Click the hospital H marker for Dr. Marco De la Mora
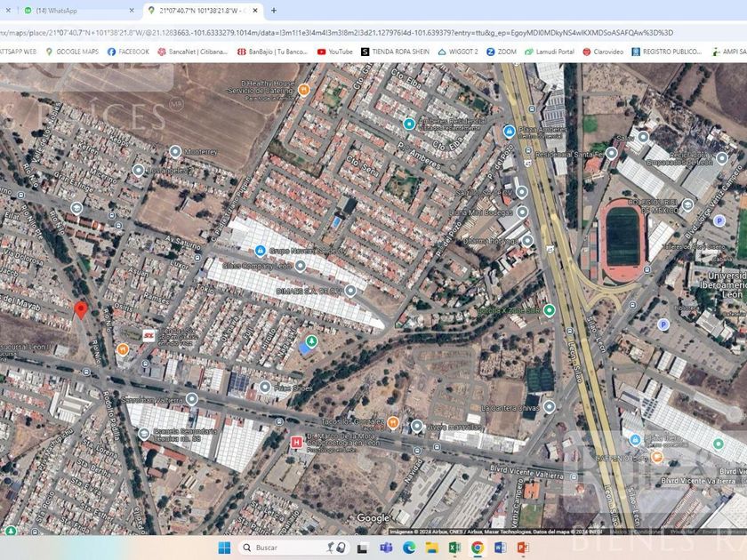 click(x=296, y=443)
